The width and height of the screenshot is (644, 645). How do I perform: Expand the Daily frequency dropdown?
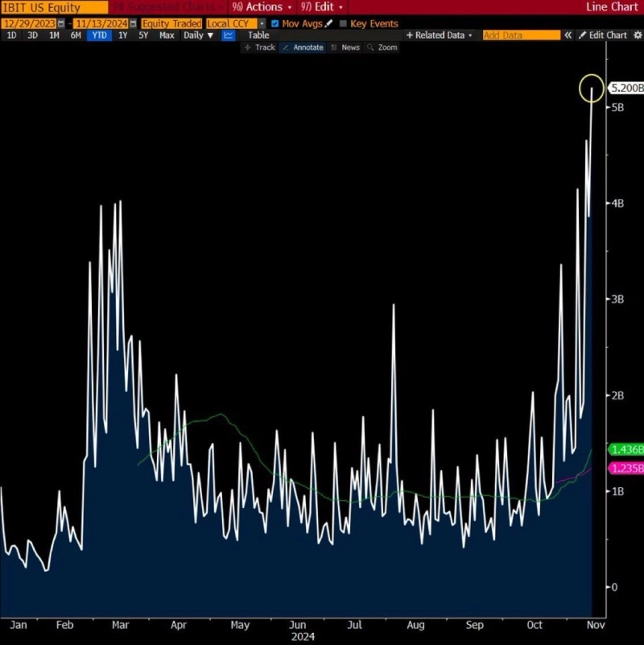(198, 35)
